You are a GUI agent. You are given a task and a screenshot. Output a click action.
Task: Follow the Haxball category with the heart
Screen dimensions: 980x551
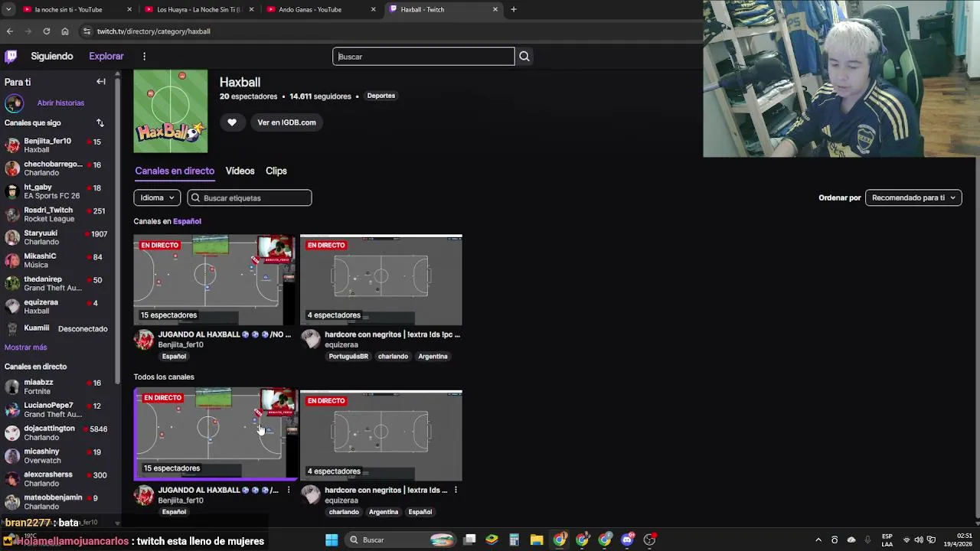232,122
